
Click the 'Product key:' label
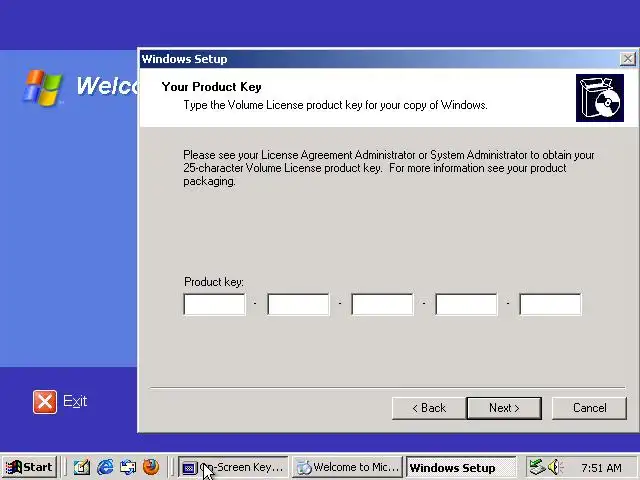coord(214,282)
